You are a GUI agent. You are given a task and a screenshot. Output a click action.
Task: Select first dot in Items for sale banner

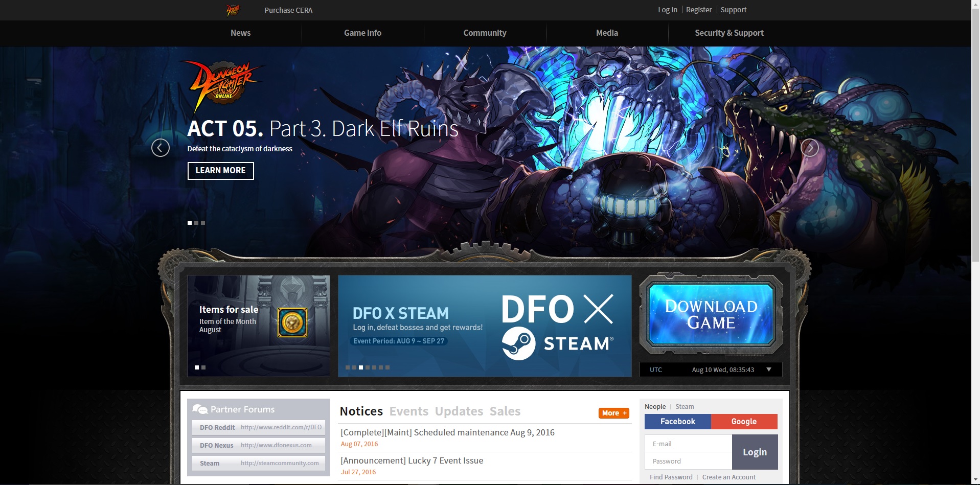click(197, 367)
